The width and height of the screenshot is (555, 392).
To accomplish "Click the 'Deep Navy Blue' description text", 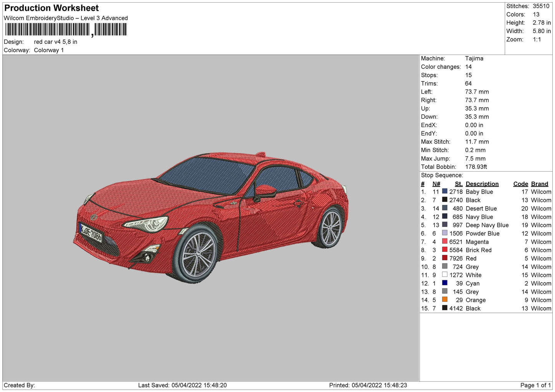I will [x=487, y=225].
